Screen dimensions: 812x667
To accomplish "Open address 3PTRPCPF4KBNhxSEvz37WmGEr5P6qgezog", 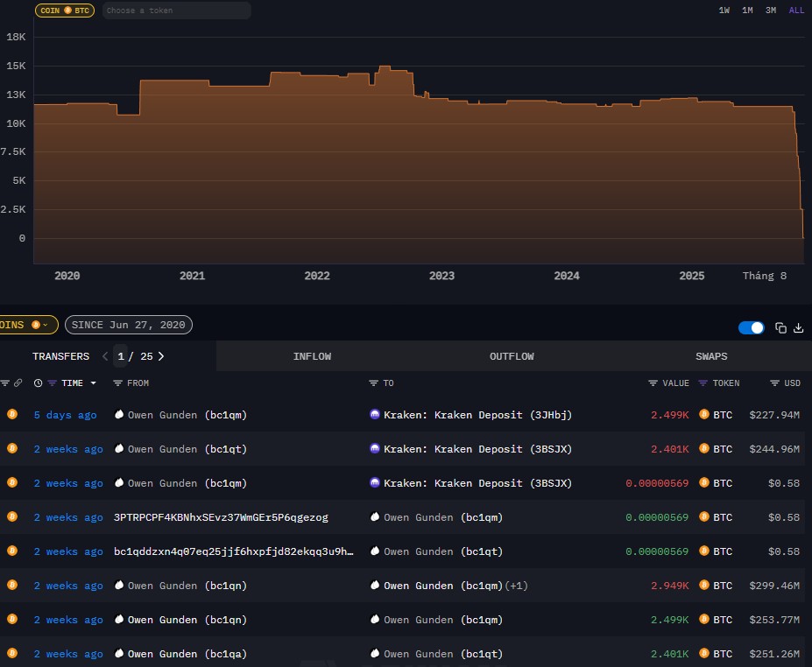I will point(221,517).
